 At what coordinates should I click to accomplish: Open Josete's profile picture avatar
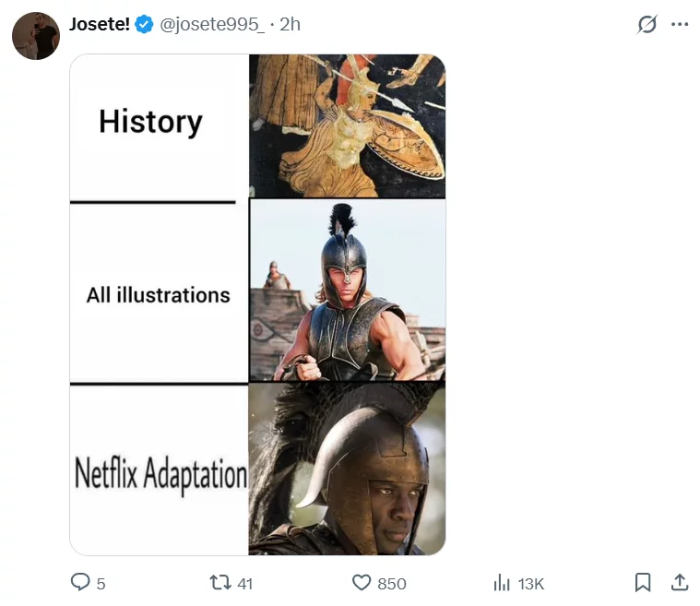pyautogui.click(x=36, y=36)
